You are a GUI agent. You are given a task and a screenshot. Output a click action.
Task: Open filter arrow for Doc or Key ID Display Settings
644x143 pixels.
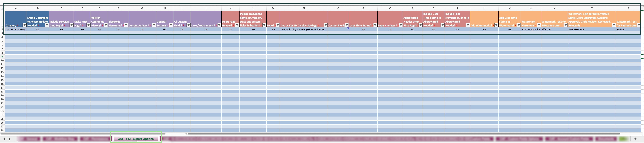326,25
